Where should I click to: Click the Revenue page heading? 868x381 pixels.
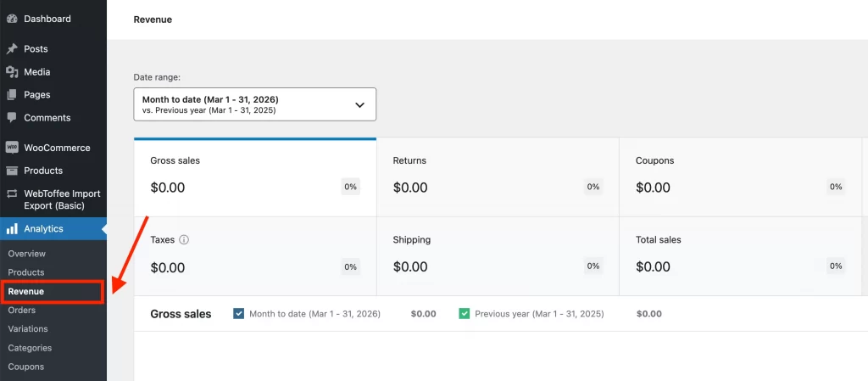153,20
